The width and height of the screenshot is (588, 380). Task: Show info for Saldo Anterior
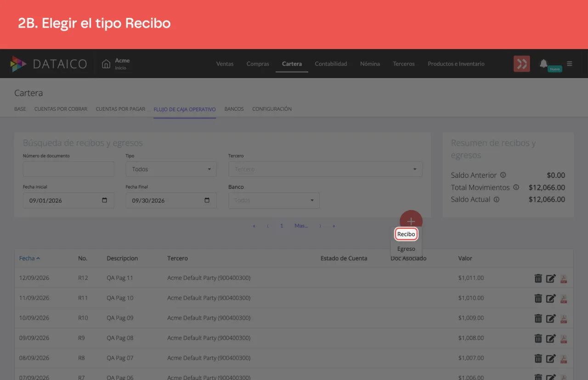click(x=503, y=175)
